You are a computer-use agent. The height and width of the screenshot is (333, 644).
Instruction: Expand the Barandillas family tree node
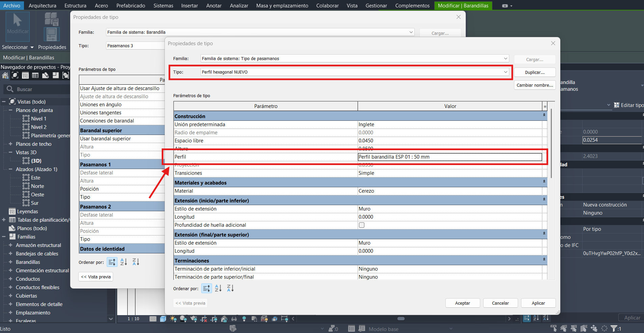tap(10, 262)
